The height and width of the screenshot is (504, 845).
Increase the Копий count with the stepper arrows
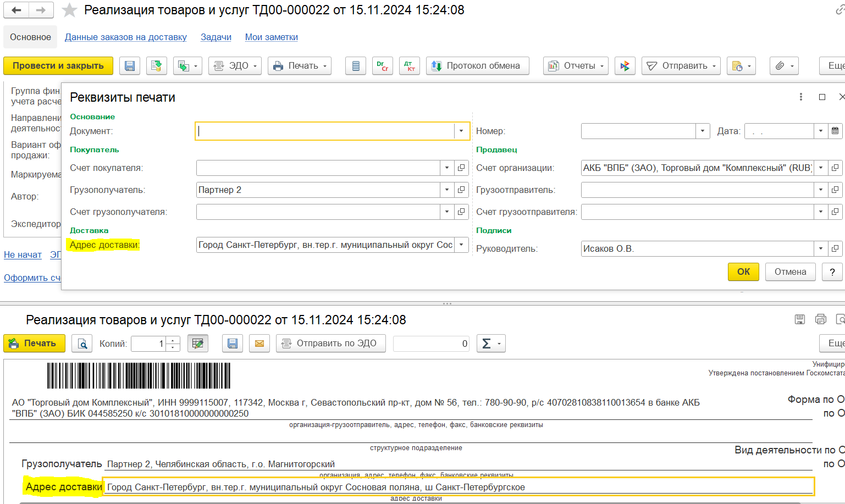coord(173,340)
